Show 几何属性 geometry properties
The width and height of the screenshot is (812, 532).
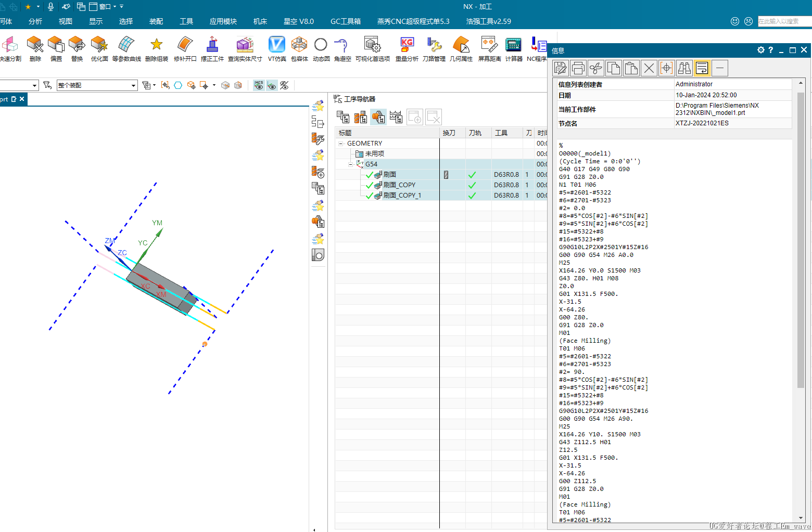461,48
